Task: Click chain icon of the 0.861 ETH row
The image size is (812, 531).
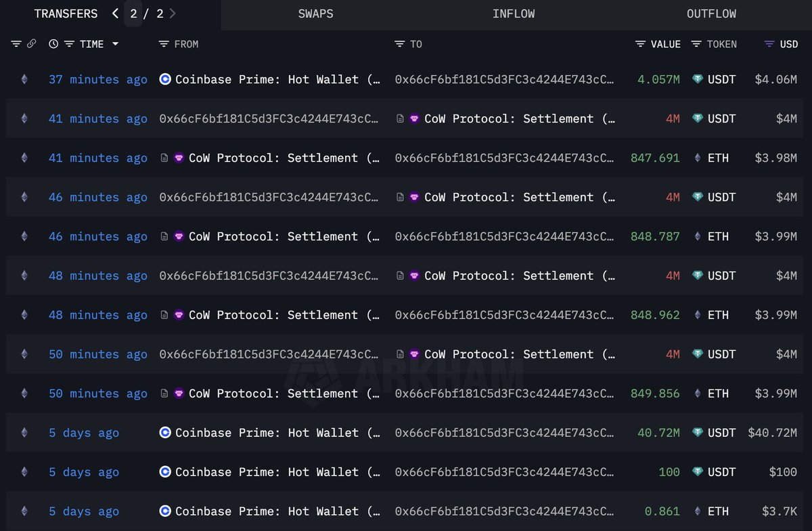Action: [24, 511]
